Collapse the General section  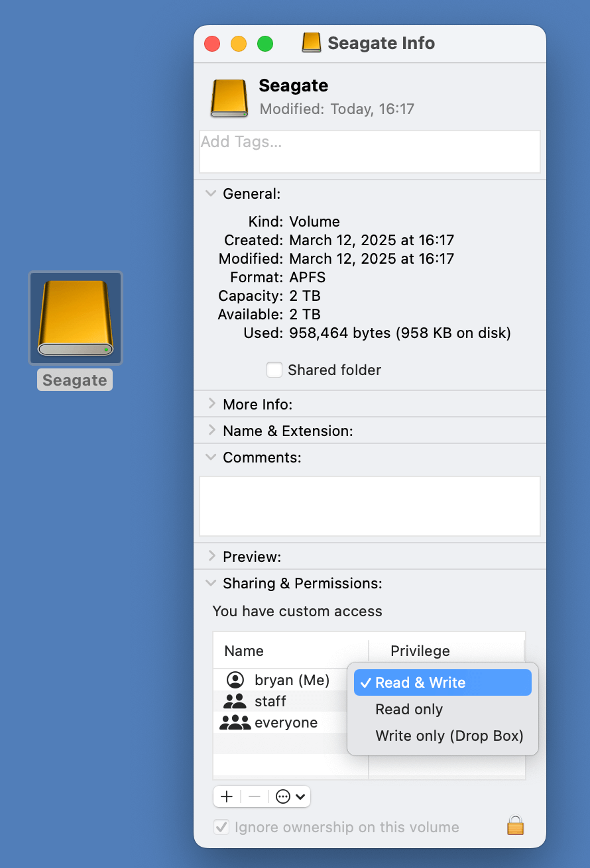point(211,193)
